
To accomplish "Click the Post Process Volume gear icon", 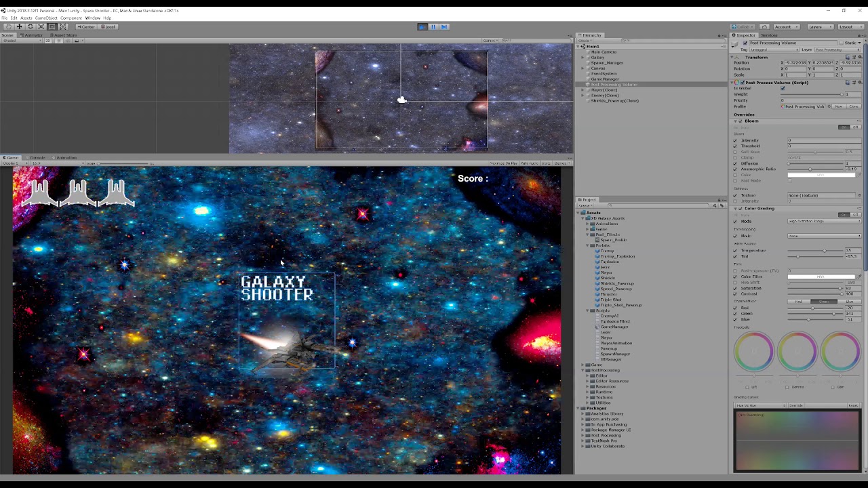I will click(x=860, y=83).
